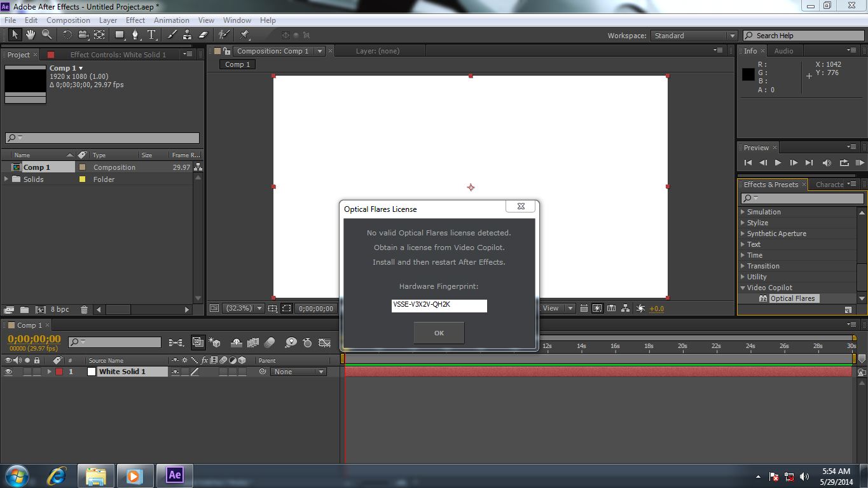Open Parent None dropdown for White Solid 1
The height and width of the screenshot is (488, 868).
pyautogui.click(x=298, y=372)
